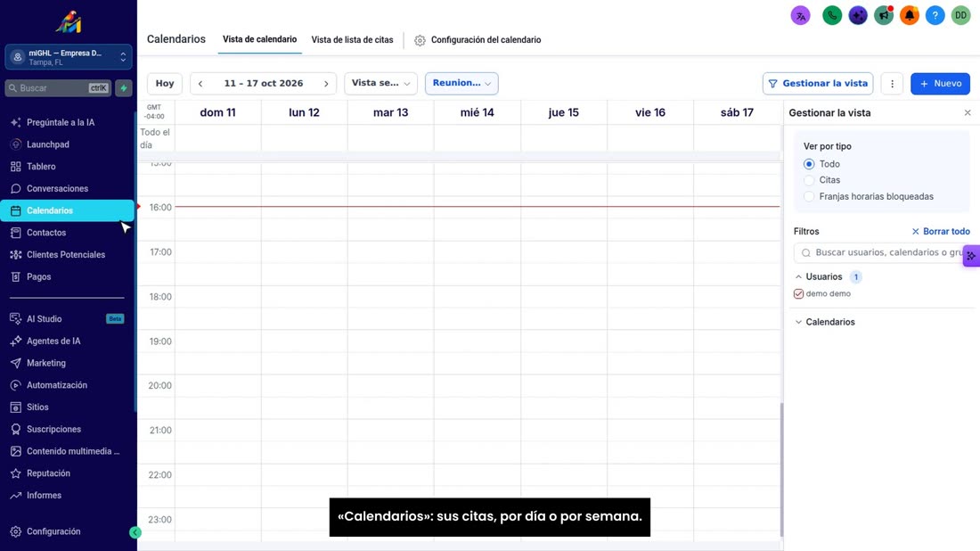Select Franjas horarias bloqueadas radio option

[809, 196]
